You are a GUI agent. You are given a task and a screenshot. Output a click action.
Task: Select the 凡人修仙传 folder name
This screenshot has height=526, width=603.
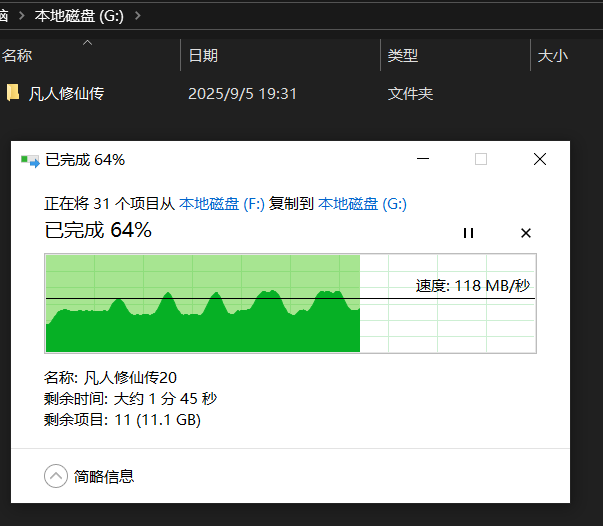click(67, 94)
